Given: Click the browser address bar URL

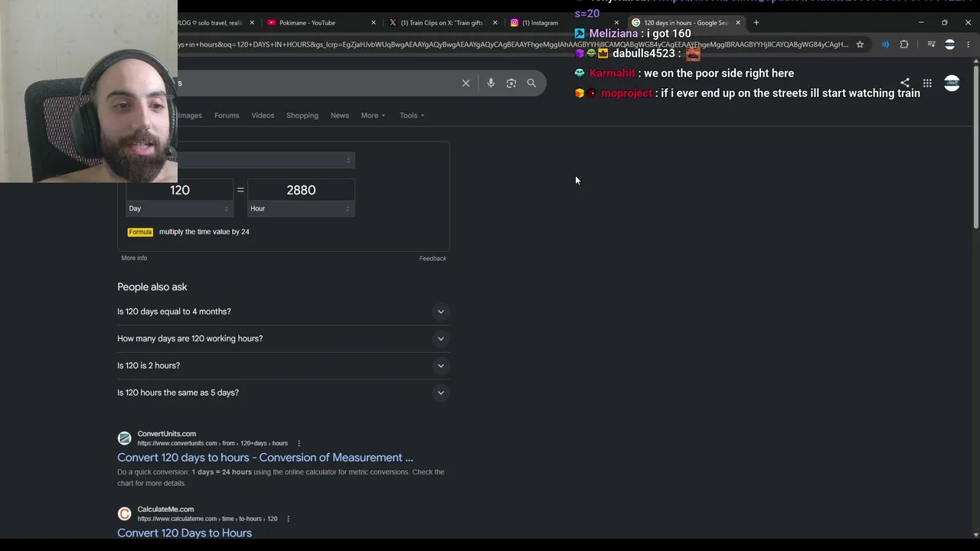Looking at the screenshot, I should (x=513, y=44).
